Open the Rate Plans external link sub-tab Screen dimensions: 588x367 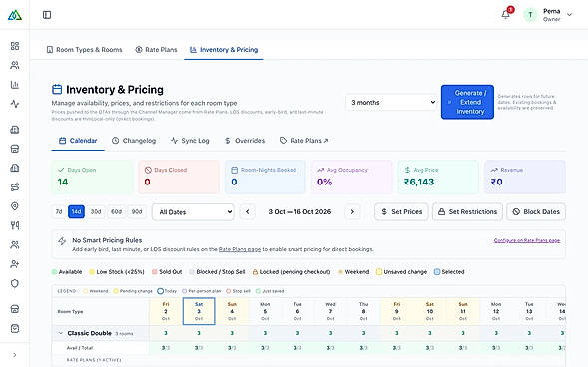pos(304,141)
